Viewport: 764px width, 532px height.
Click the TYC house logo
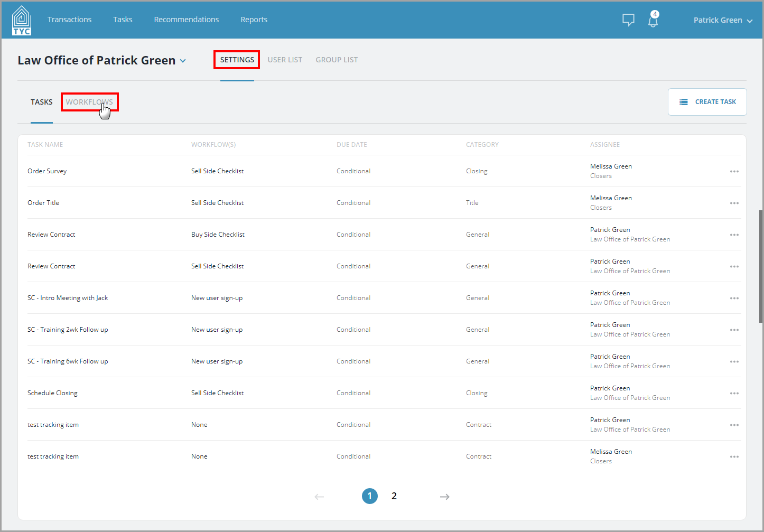tap(22, 20)
